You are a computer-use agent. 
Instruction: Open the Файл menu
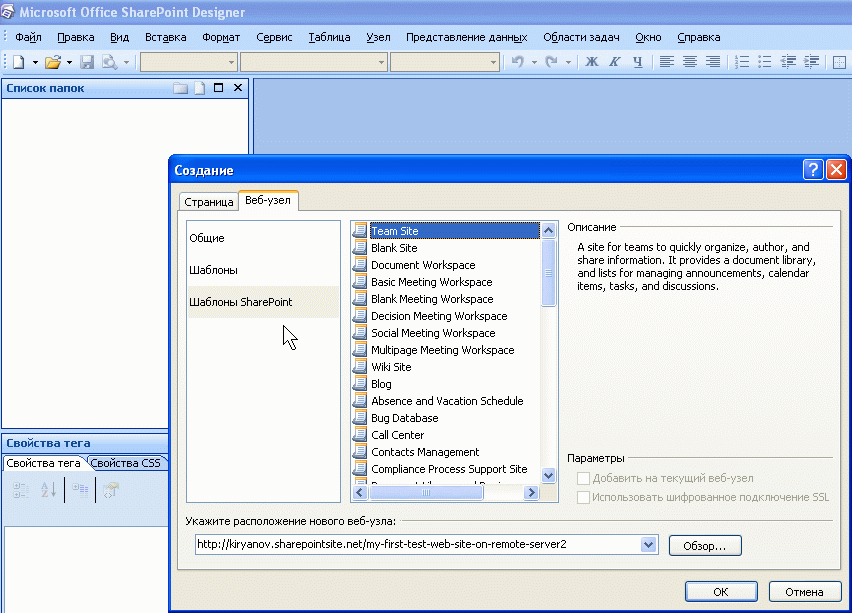click(x=28, y=37)
